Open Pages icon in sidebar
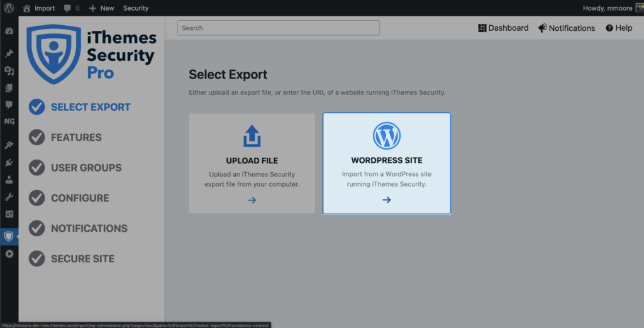644x328 pixels. tap(9, 88)
